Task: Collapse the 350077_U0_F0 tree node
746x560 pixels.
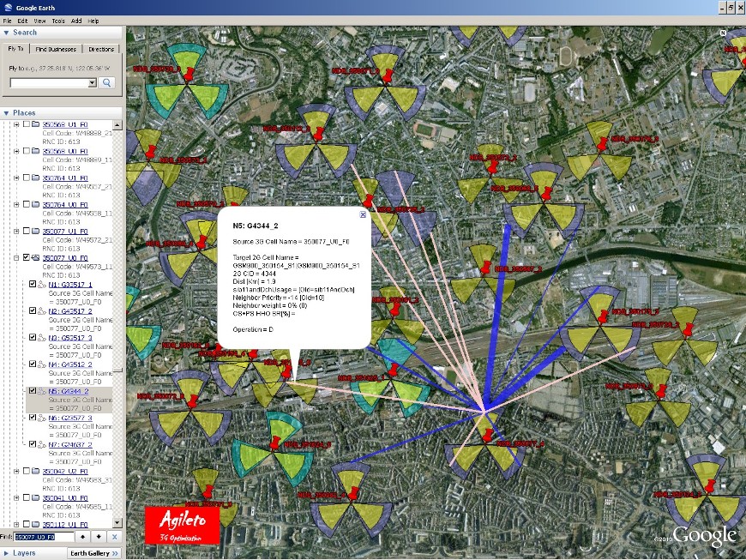Action: click(x=15, y=258)
